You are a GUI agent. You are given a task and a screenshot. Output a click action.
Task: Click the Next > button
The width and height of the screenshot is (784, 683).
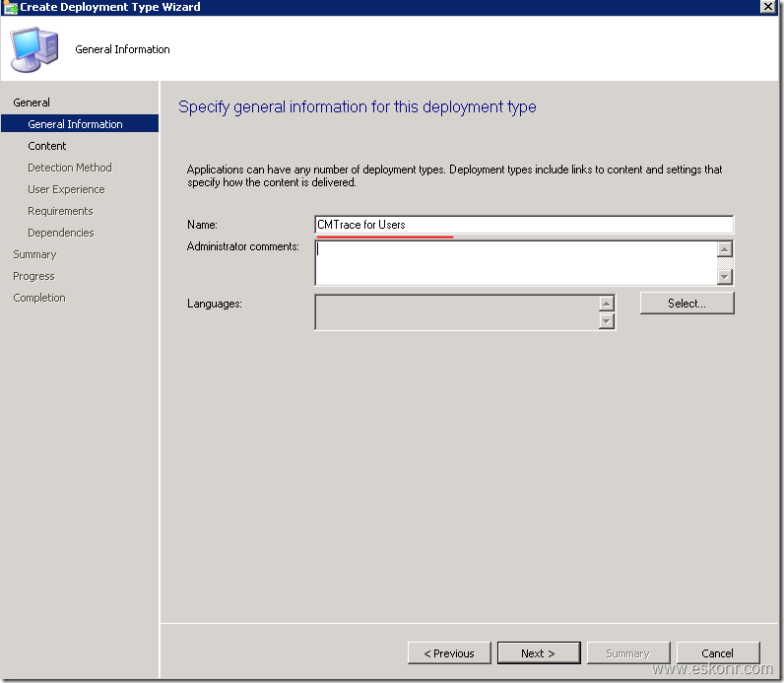[538, 653]
